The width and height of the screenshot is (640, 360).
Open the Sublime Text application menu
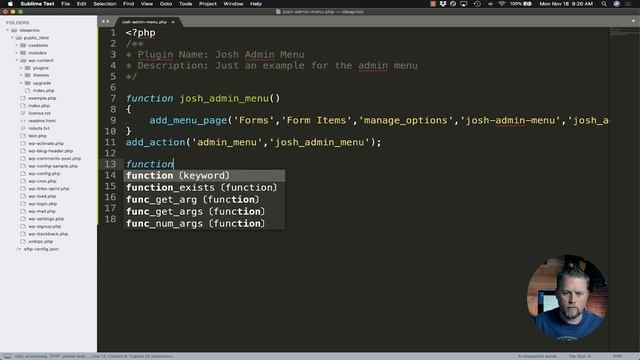click(x=37, y=4)
